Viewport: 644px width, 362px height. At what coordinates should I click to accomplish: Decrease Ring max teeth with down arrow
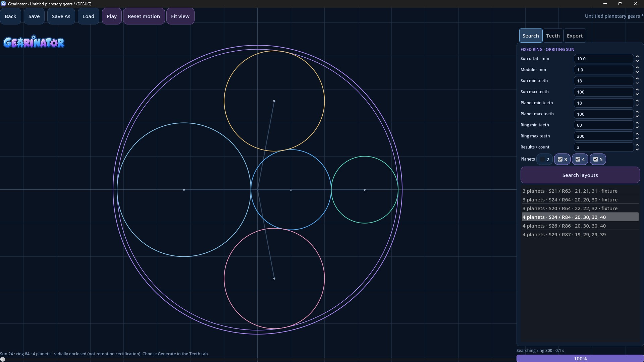pos(637,138)
